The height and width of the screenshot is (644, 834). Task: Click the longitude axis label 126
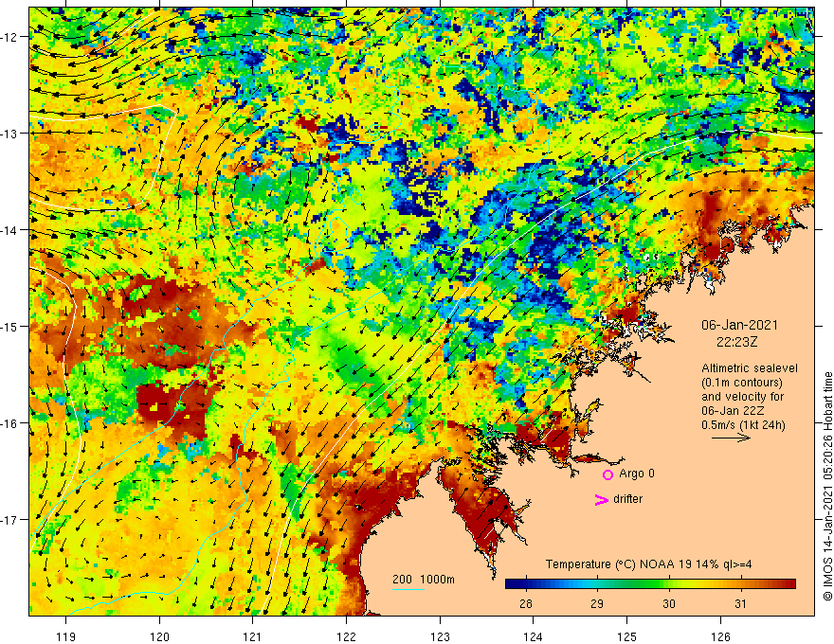[720, 636]
